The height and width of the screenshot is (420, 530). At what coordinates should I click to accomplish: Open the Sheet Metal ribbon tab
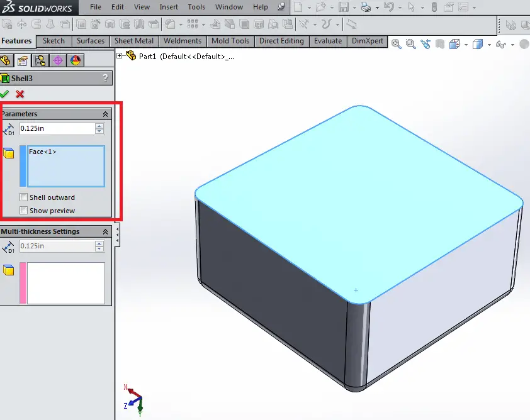tap(134, 41)
